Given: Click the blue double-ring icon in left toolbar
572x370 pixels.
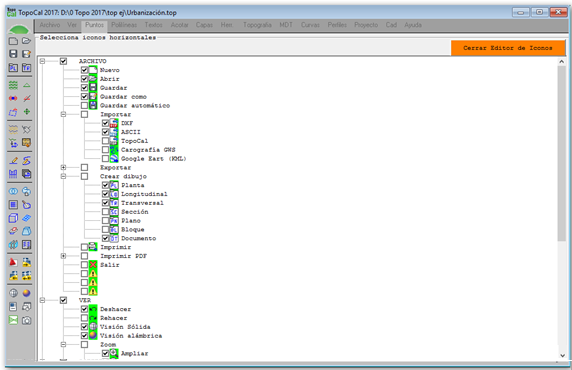Looking at the screenshot, I should coord(13,191).
